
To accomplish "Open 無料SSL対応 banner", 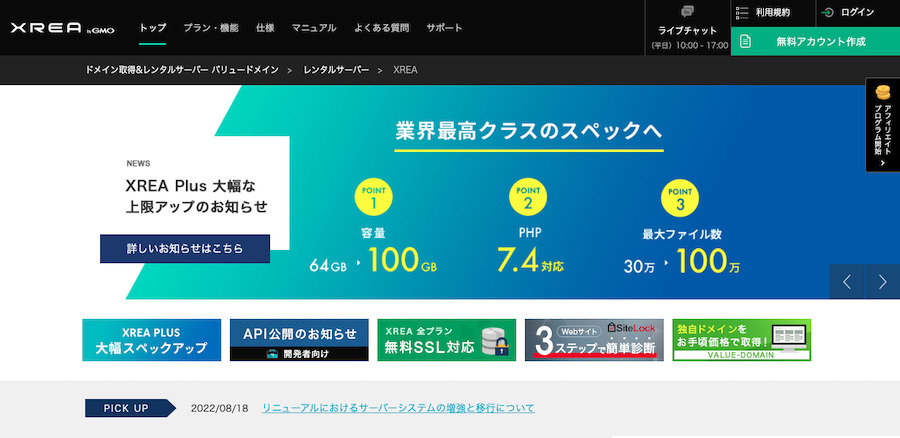I will (x=447, y=340).
